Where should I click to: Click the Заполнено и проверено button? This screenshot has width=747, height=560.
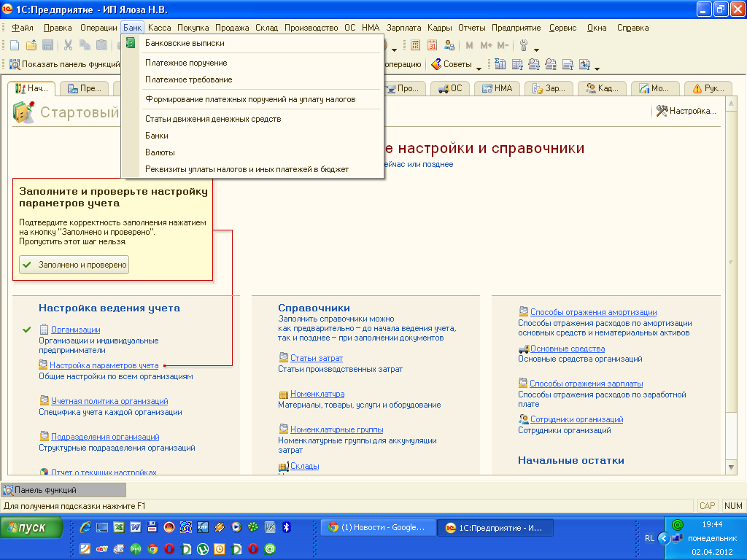[x=74, y=265]
